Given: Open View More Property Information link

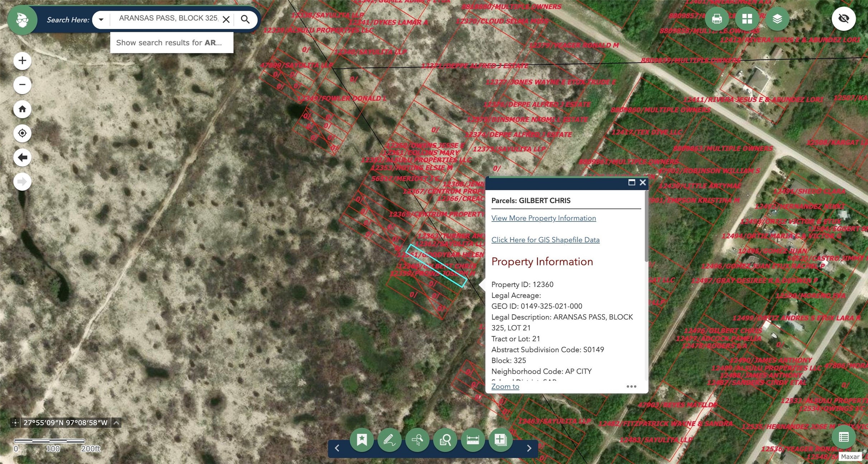Looking at the screenshot, I should pos(543,218).
